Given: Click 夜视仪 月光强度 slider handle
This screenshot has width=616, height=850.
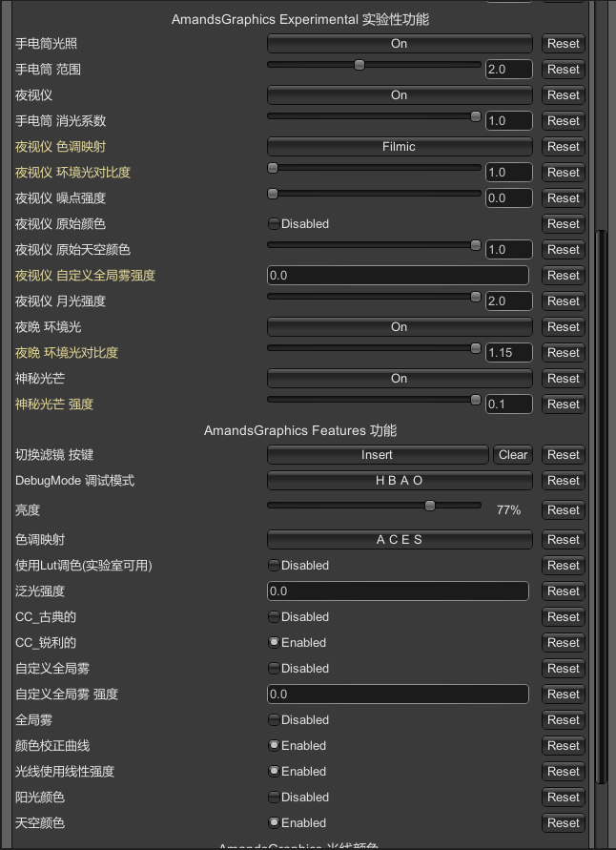Looking at the screenshot, I should click(476, 297).
